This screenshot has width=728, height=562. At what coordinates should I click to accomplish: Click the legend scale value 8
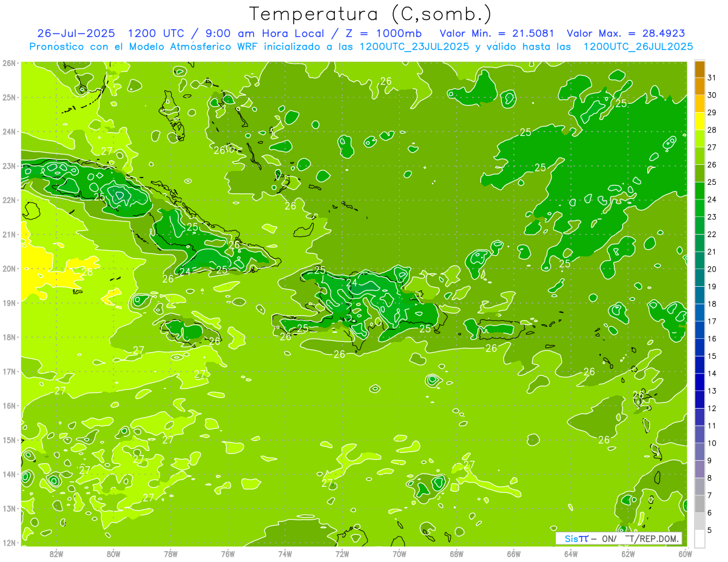point(711,478)
